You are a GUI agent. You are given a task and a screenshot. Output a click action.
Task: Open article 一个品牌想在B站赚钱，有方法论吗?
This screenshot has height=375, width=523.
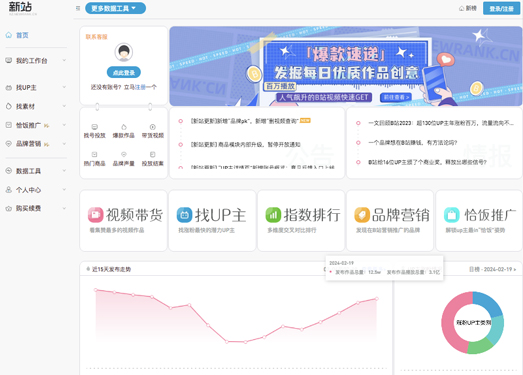(x=413, y=142)
